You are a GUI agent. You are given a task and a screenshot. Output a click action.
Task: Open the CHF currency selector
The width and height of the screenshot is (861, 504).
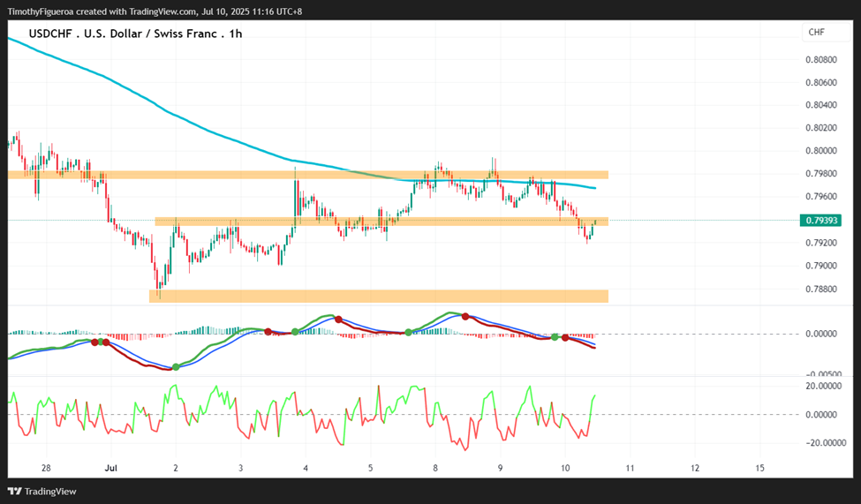pos(826,33)
